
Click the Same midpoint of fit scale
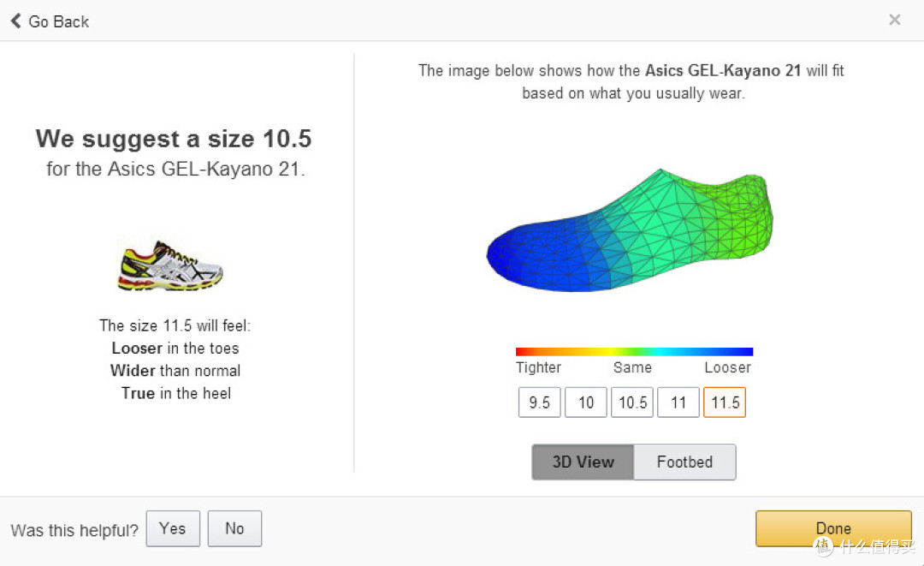coord(632,367)
